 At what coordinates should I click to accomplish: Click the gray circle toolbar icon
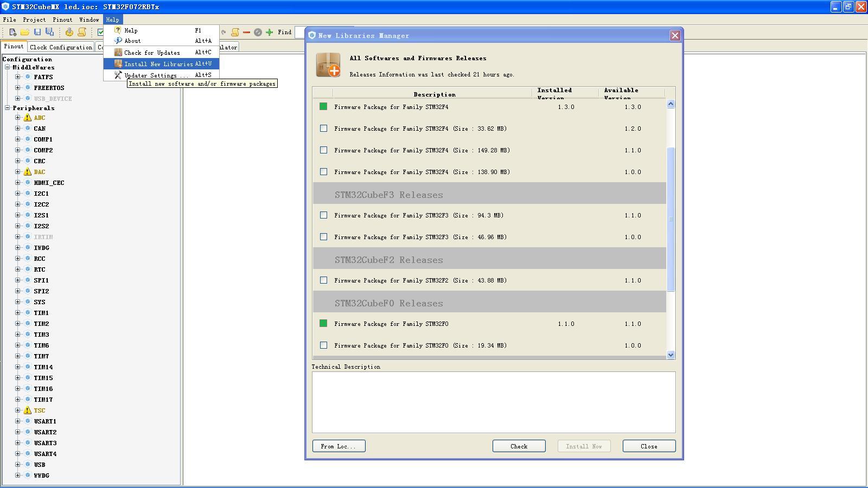[258, 33]
